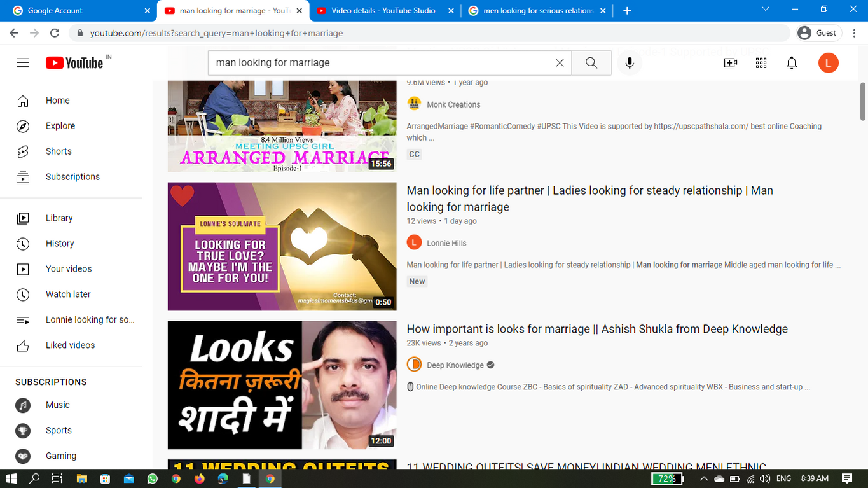Click the address bar URL
The image size is (868, 488).
216,33
